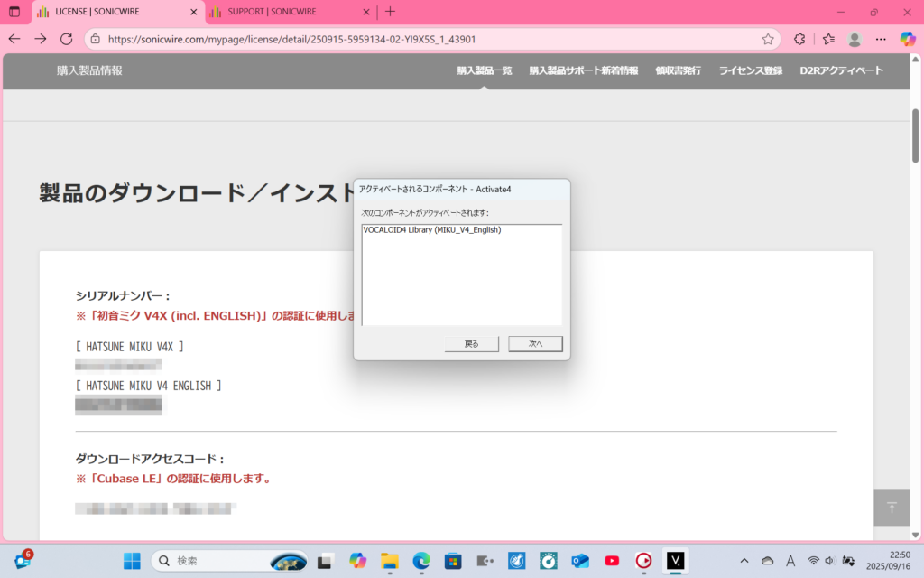This screenshot has width=924, height=578.
Task: Select VOCALOID4 Library (MIKU_V4_English) list entry
Action: click(431, 230)
